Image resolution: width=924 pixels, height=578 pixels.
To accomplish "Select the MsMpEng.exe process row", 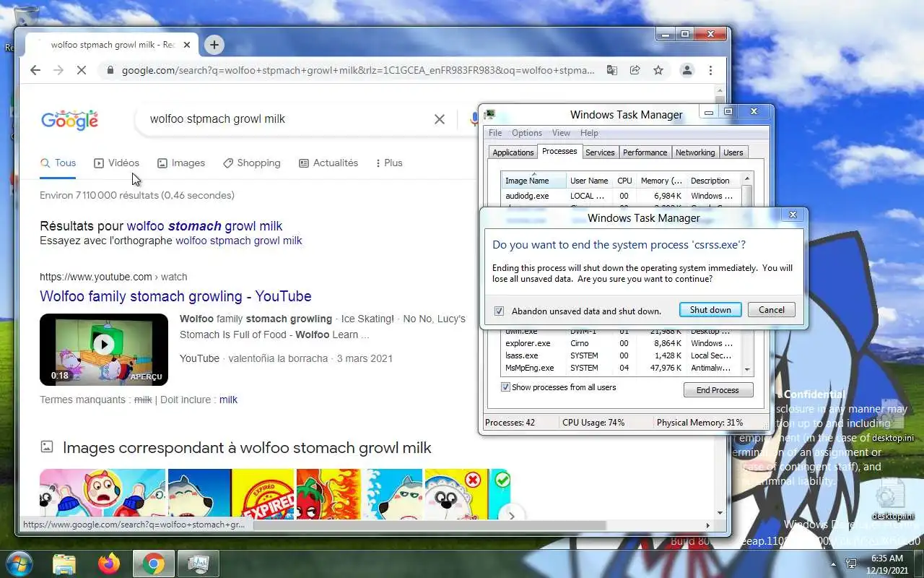I will [x=622, y=368].
